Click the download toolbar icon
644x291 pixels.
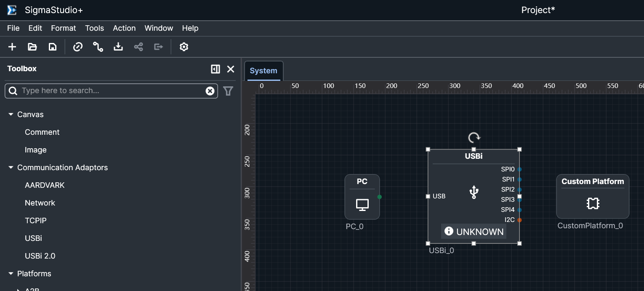pos(118,47)
